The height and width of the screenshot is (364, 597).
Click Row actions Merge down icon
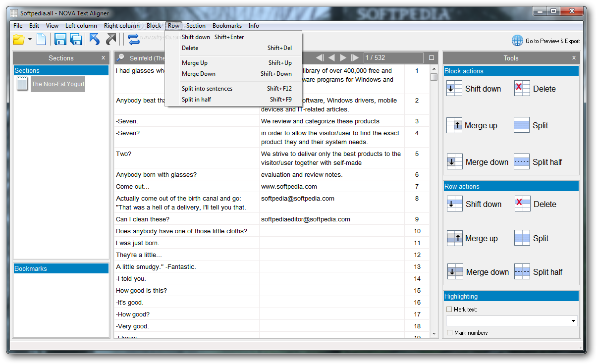(455, 272)
